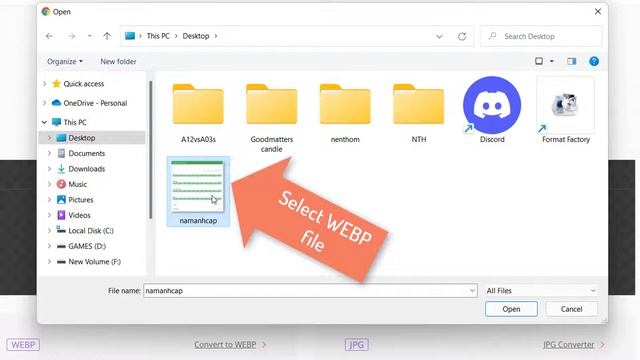Screen dimensions: 640x360
Task: Expand the Desktop tree node
Action: pyautogui.click(x=49, y=138)
